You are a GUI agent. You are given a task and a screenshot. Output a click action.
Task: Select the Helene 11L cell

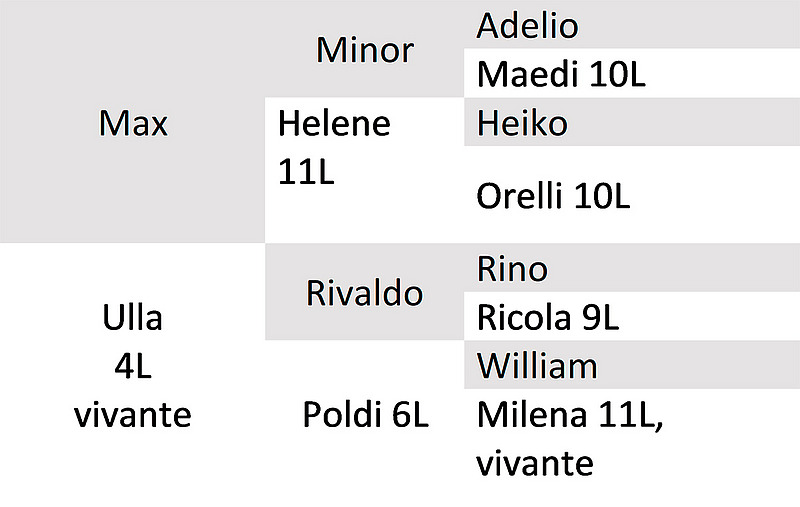365,170
